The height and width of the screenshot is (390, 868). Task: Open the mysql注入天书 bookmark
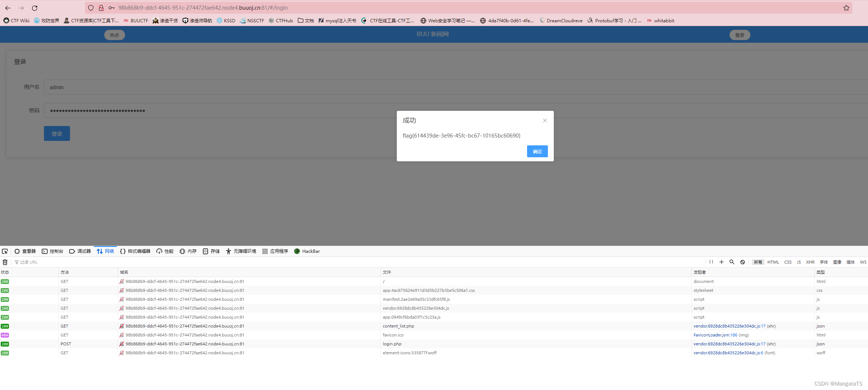(337, 21)
